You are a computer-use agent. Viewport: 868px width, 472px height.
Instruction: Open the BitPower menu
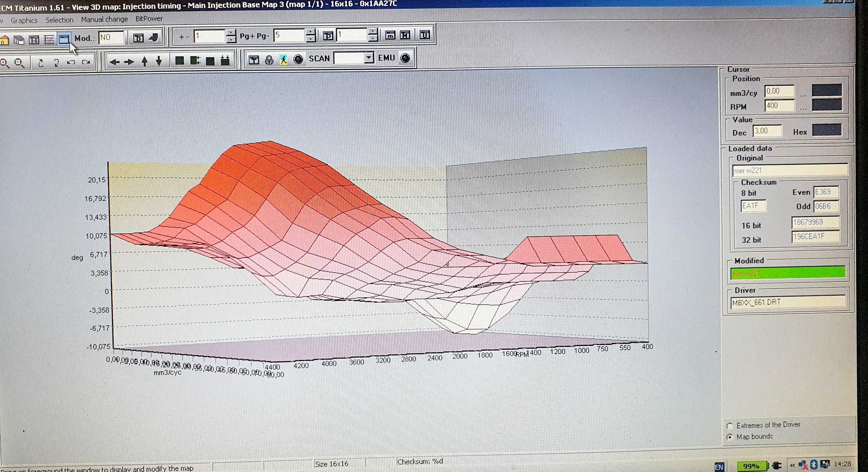click(149, 19)
